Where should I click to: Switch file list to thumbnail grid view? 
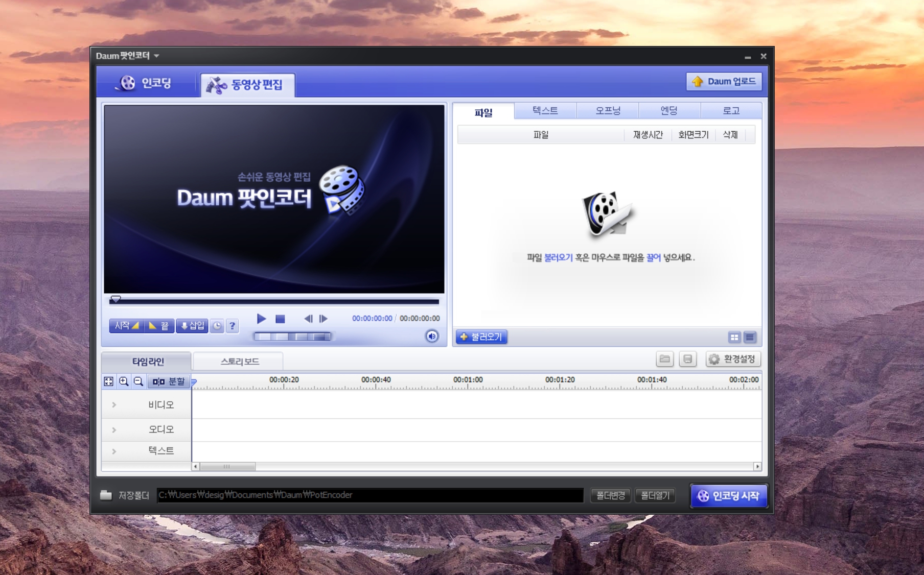734,337
